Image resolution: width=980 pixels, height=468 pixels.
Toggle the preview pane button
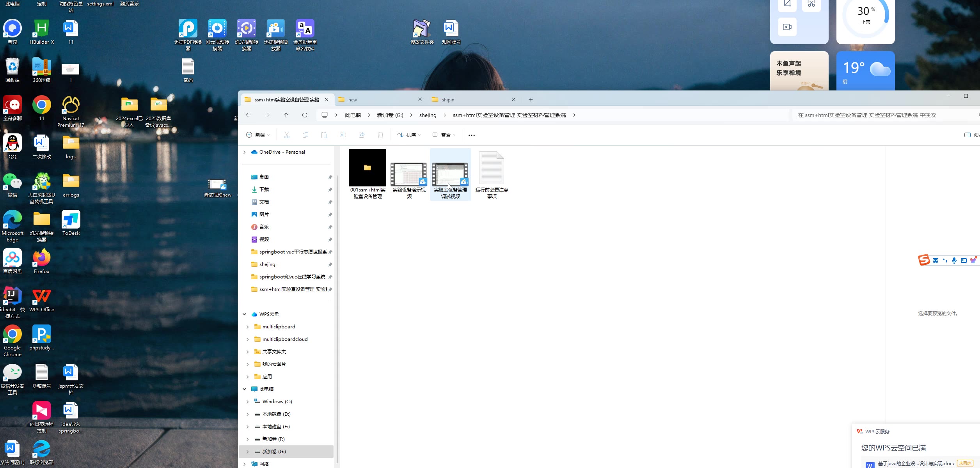(x=968, y=135)
